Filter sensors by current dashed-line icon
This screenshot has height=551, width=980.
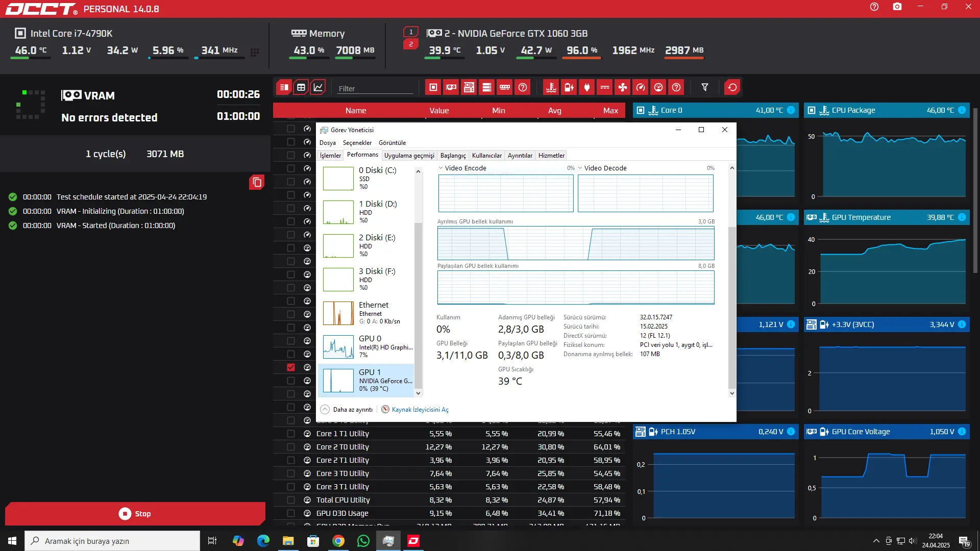tap(605, 87)
